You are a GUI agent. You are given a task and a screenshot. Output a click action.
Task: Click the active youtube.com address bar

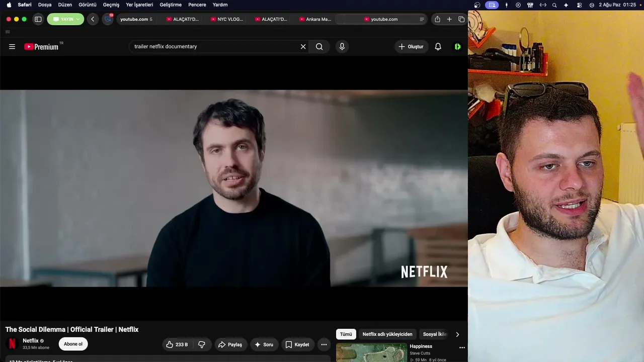click(381, 19)
